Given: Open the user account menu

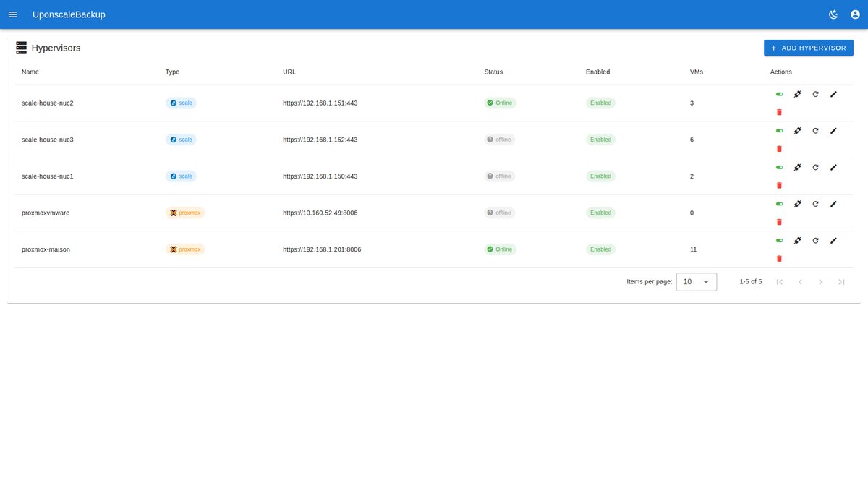Looking at the screenshot, I should click(x=856, y=14).
